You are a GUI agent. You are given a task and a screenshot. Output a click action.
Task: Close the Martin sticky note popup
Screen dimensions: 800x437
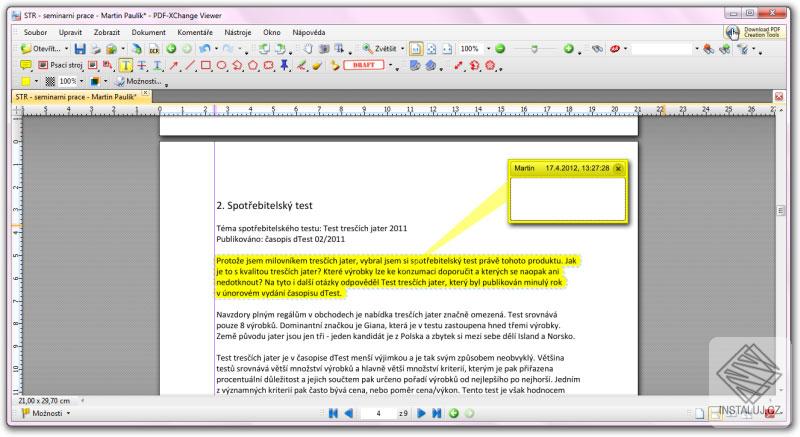[x=618, y=168]
